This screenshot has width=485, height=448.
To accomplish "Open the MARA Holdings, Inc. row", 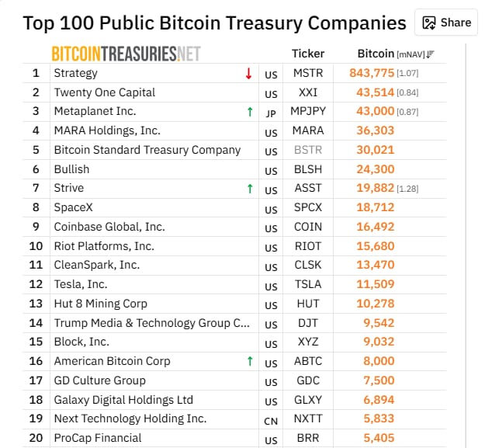I will [x=234, y=130].
